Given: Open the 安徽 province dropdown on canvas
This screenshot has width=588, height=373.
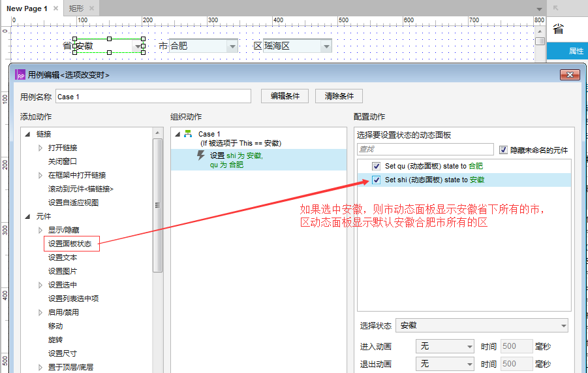Looking at the screenshot, I should pos(138,46).
